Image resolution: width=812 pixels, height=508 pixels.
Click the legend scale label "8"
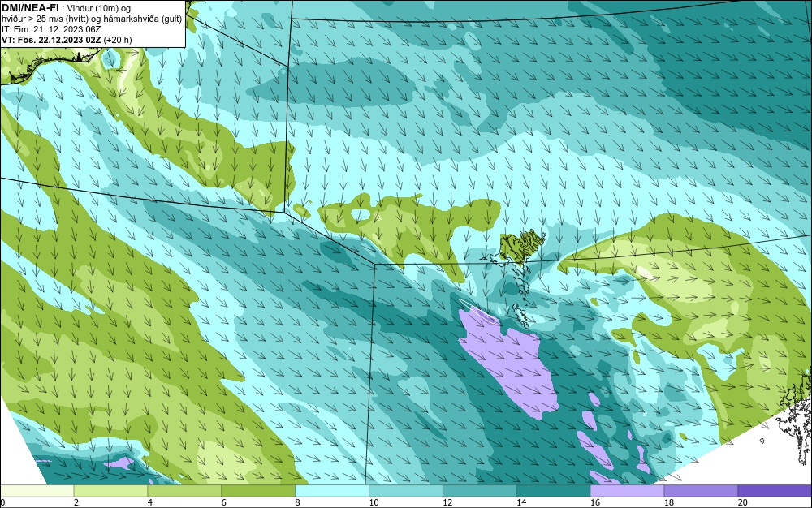coord(298,502)
